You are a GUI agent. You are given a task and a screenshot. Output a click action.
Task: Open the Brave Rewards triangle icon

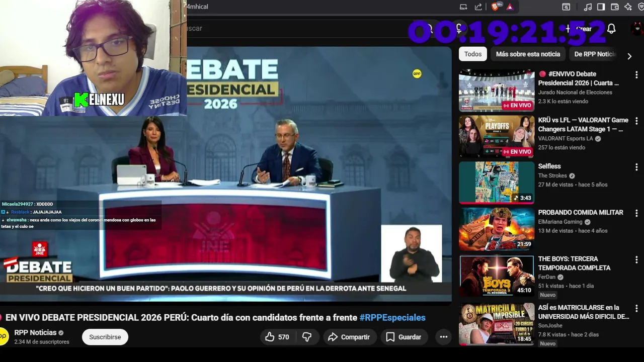tap(510, 7)
